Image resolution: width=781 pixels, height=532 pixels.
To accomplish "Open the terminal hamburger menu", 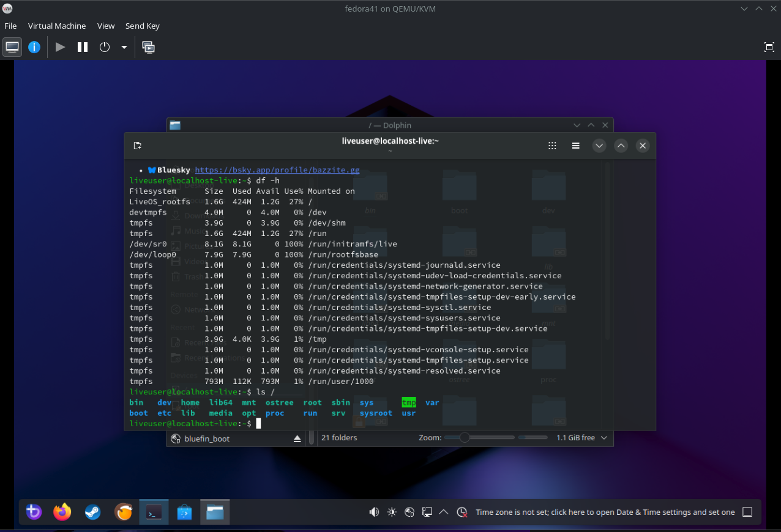I will point(576,146).
